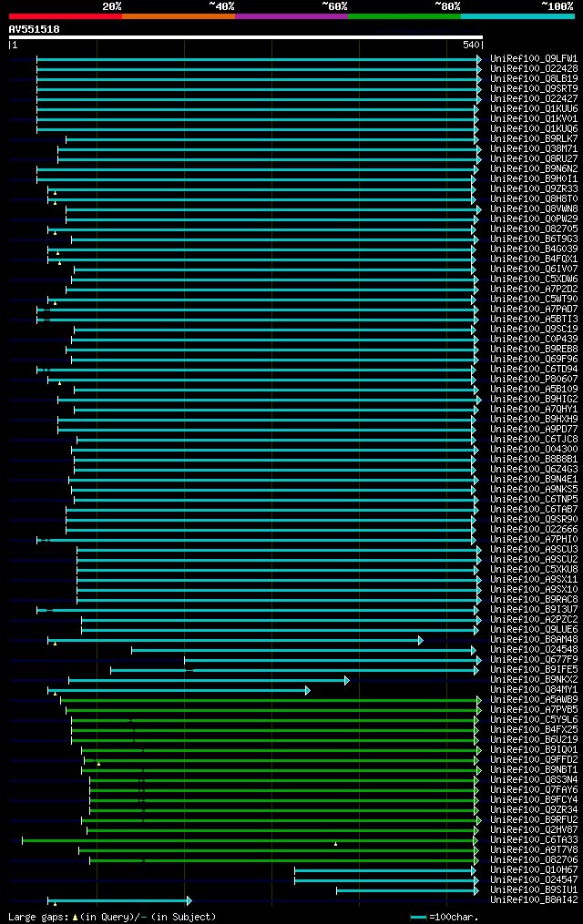Select the UniRef100_B9IFE5 label
The height and width of the screenshot is (924, 583).
point(534,670)
